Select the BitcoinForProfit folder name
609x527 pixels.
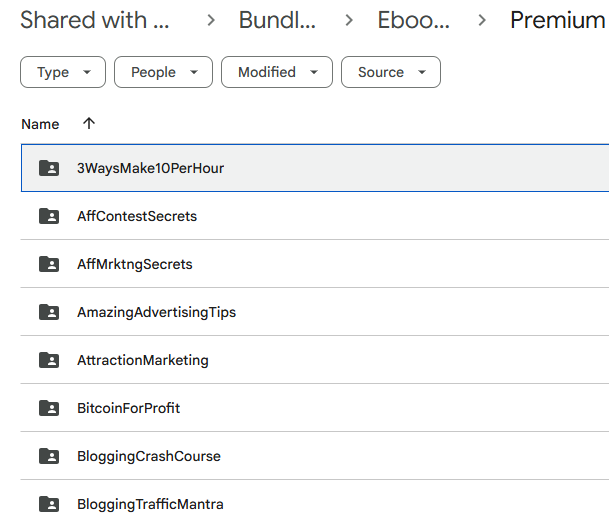128,408
